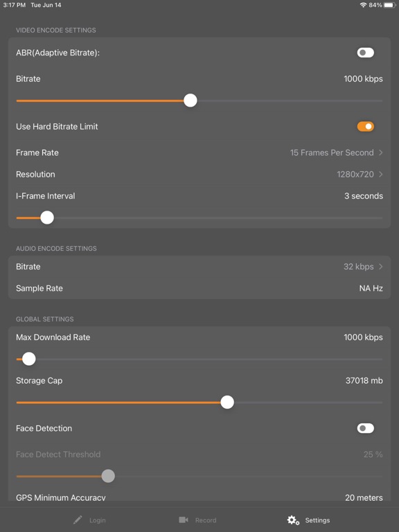This screenshot has width=399, height=532.
Task: Click the video Bitrate slider knob
Action: click(x=190, y=100)
